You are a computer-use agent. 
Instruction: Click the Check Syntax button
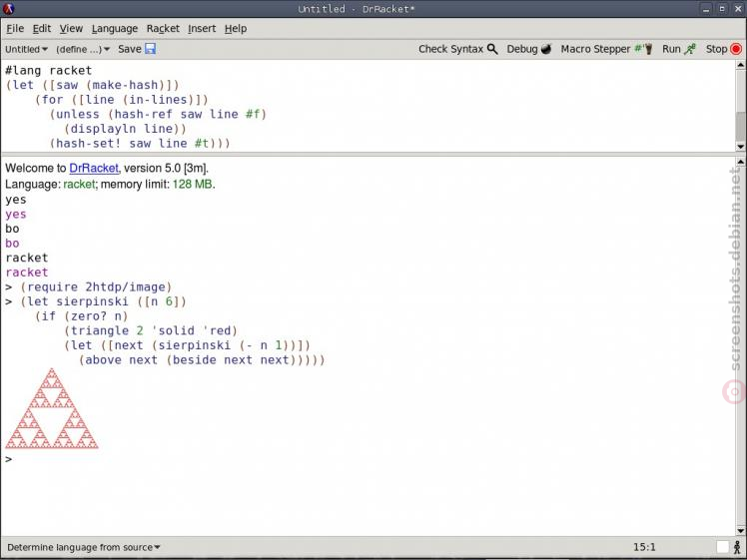(x=457, y=49)
